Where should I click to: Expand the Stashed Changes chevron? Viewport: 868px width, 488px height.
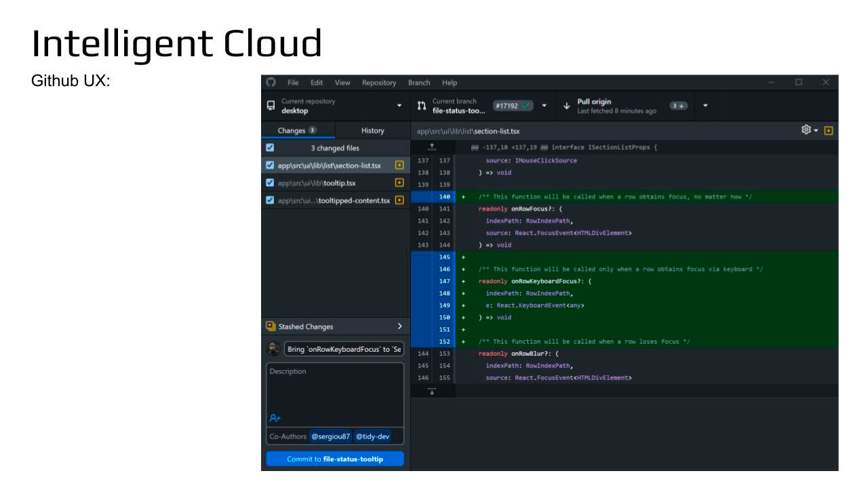point(399,326)
